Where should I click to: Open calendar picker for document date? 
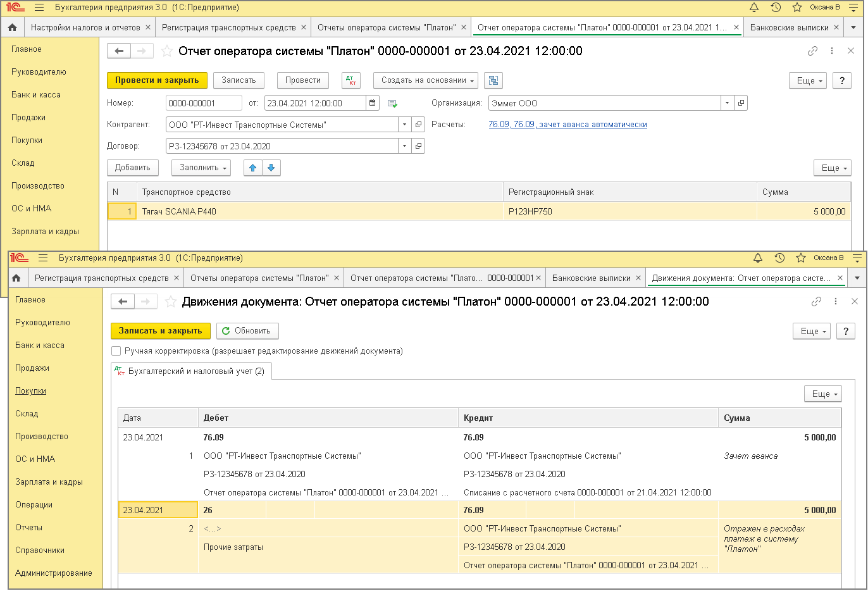pyautogui.click(x=373, y=103)
